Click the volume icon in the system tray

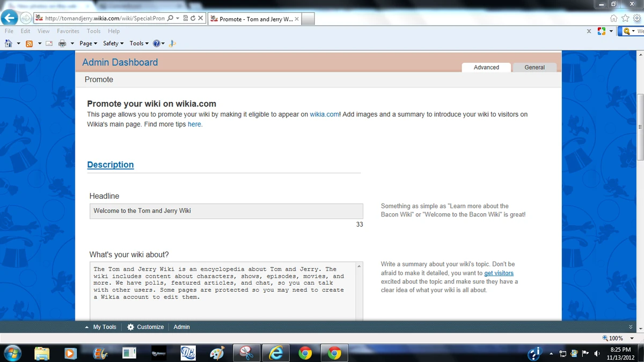(597, 354)
